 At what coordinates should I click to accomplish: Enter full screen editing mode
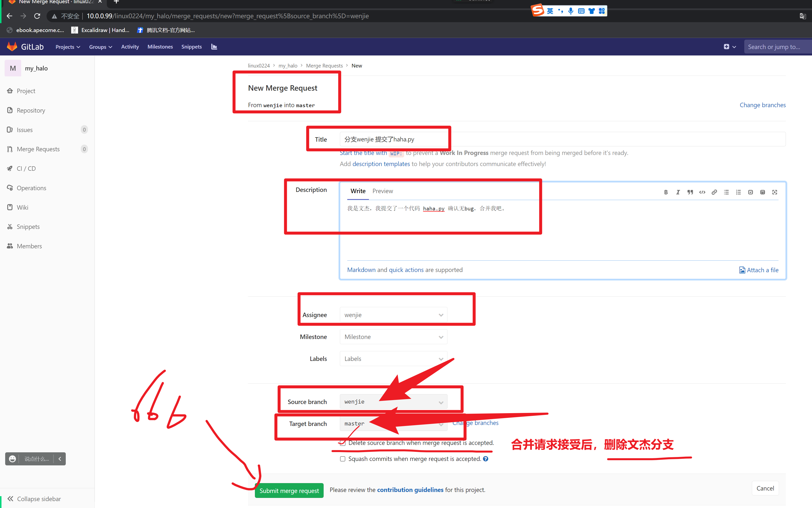[774, 192]
